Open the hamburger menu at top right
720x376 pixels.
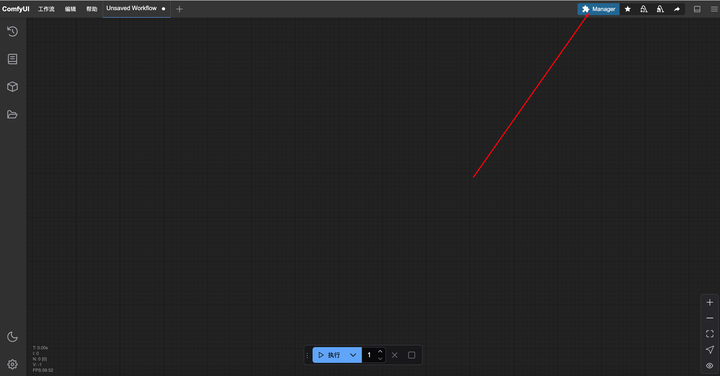tap(714, 9)
